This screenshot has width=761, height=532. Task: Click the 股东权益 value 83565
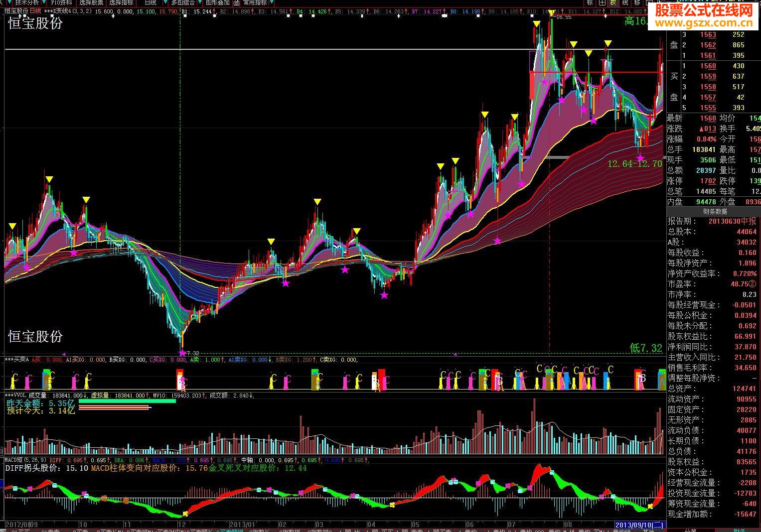pos(746,462)
